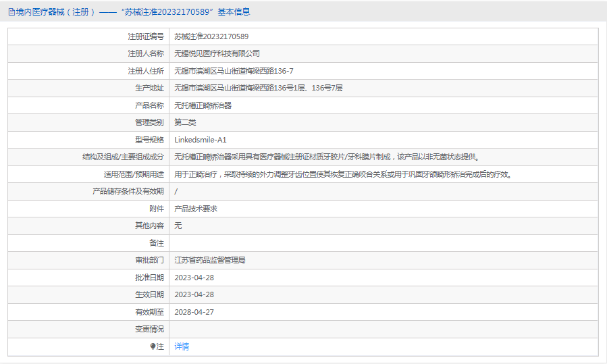This screenshot has width=607, height=364.
Task: Click the header title 境内医疗器械（注册）基本信息
Action: pos(133,12)
